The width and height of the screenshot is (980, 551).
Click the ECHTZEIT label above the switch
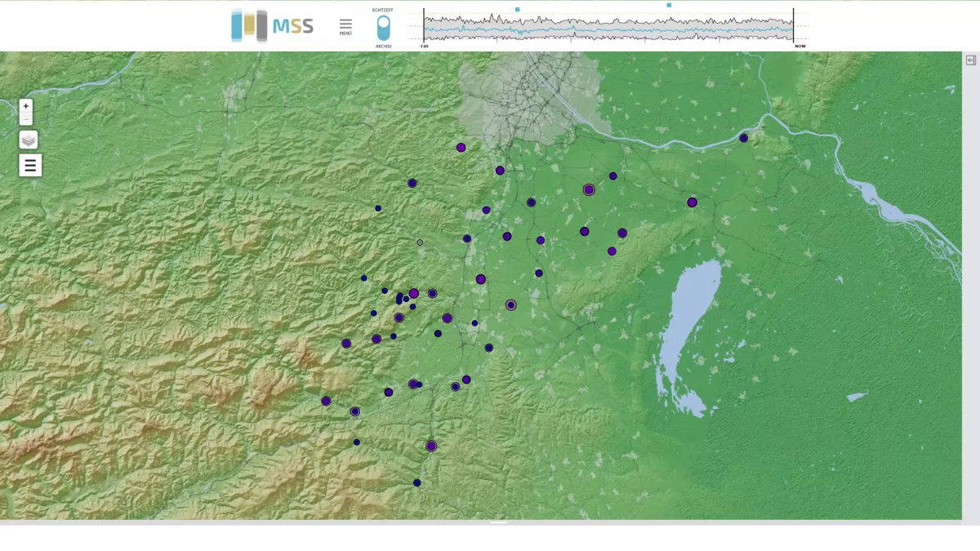(383, 10)
